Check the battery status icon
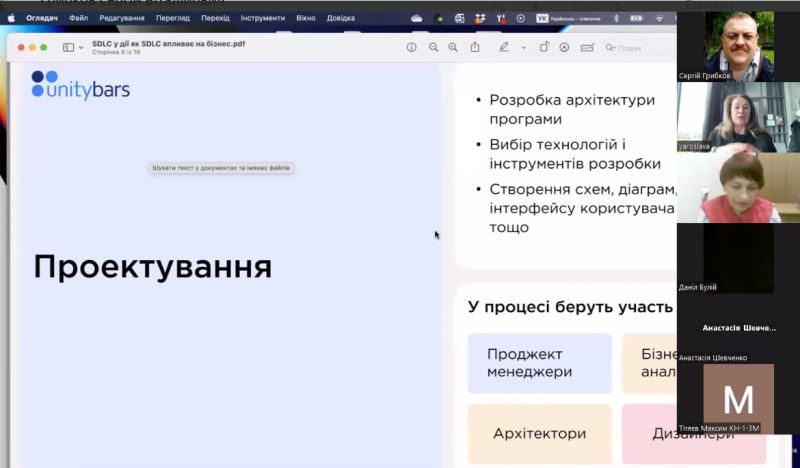This screenshot has height=468, width=800. [636, 18]
